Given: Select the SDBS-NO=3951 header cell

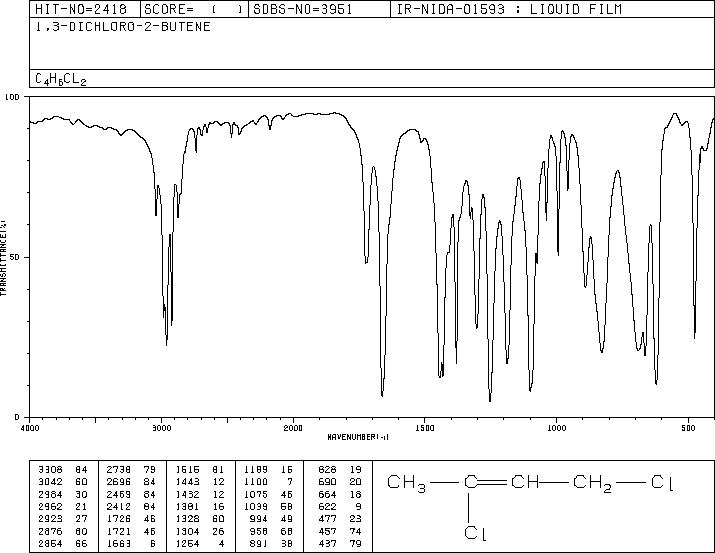Looking at the screenshot, I should point(303,9).
